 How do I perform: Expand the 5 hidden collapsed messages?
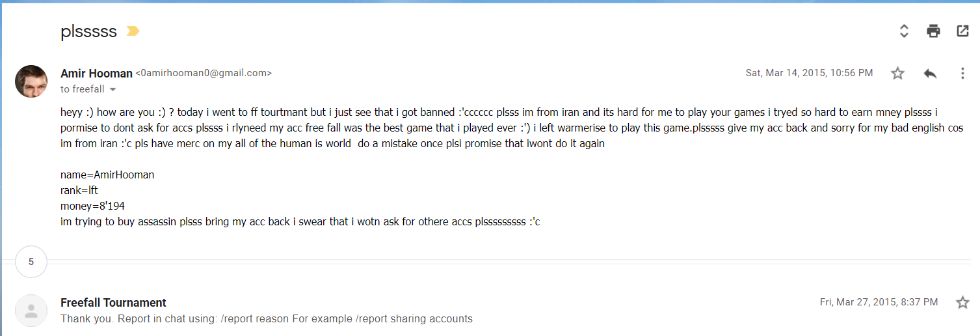point(31,262)
